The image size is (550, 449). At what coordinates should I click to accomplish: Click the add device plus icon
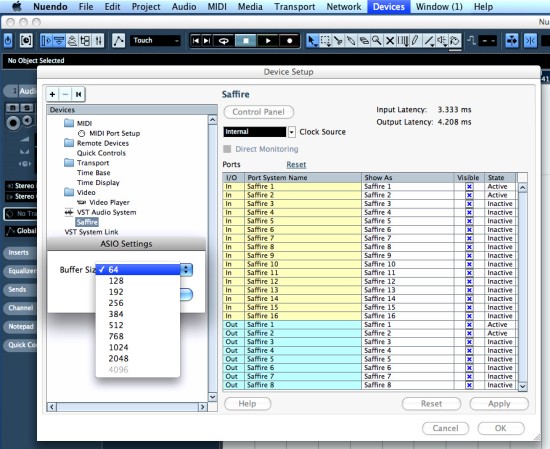pos(52,94)
